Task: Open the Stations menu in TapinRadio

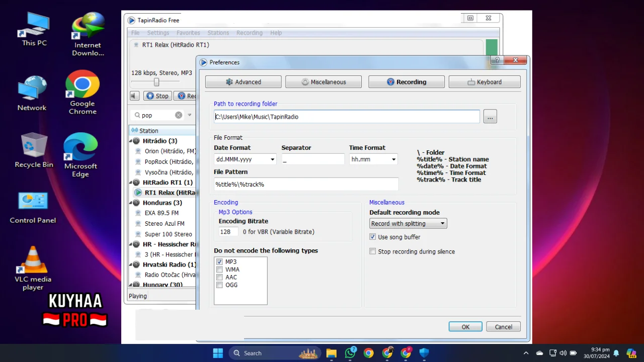Action: 218,33
